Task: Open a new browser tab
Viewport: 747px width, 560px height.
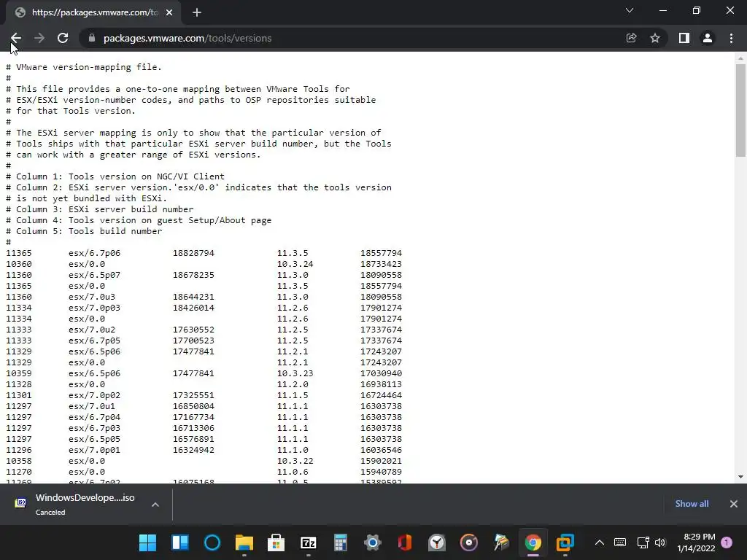Action: [x=197, y=12]
